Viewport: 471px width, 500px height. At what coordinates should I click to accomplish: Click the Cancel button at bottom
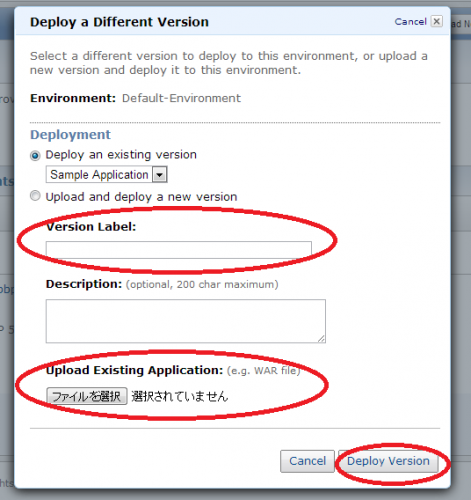tap(307, 461)
